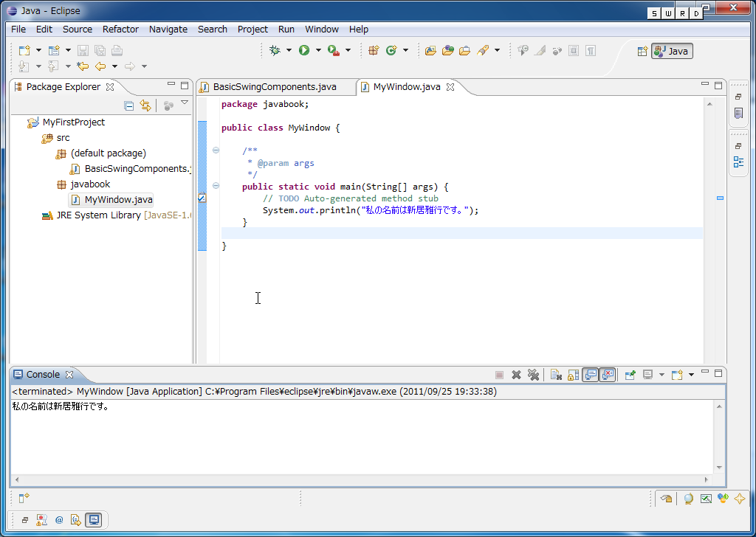The width and height of the screenshot is (756, 537).
Task: Click the green Run button in toolbar
Action: 303,50
